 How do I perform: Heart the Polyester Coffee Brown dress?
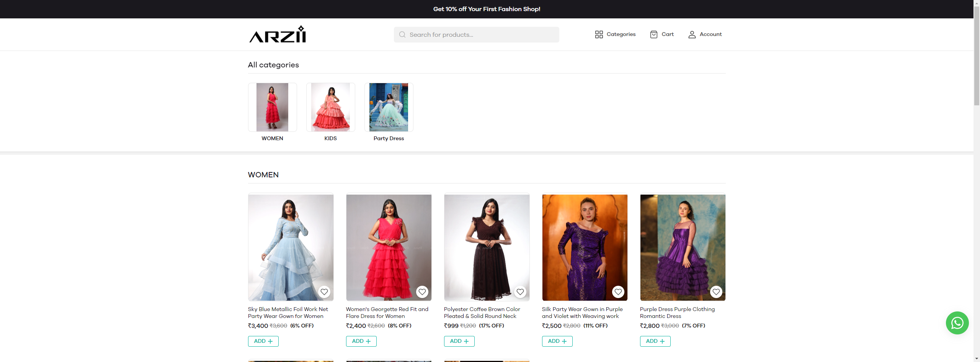520,292
